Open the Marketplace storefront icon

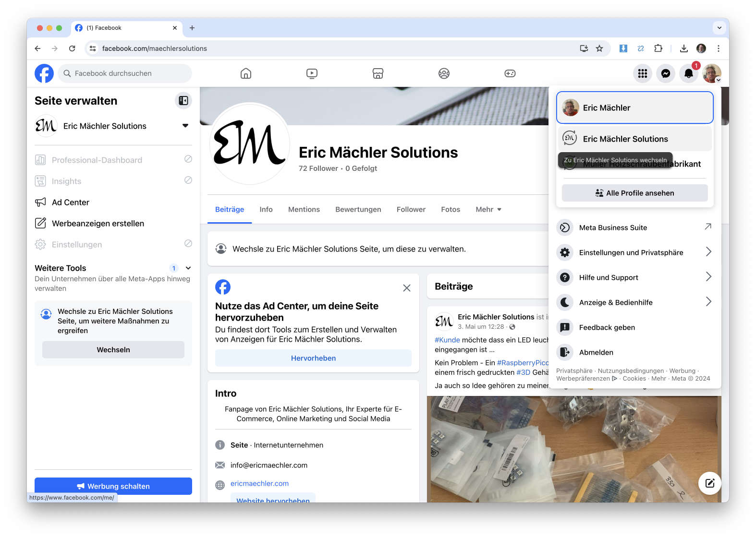coord(378,73)
